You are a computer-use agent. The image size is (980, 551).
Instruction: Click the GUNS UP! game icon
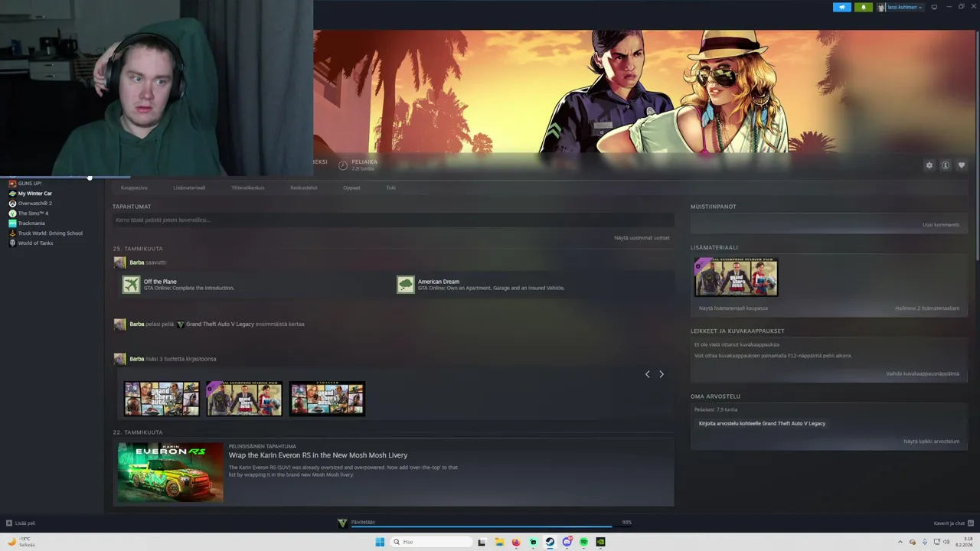pyautogui.click(x=12, y=184)
